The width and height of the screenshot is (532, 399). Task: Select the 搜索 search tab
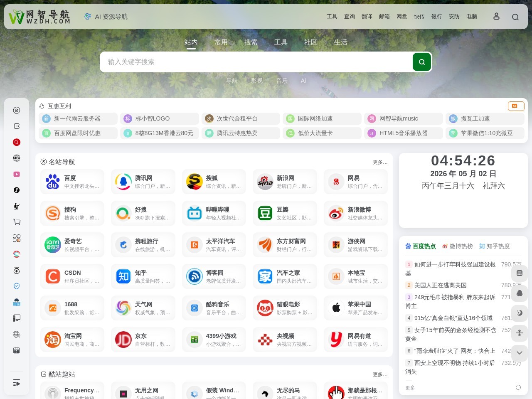coord(251,42)
